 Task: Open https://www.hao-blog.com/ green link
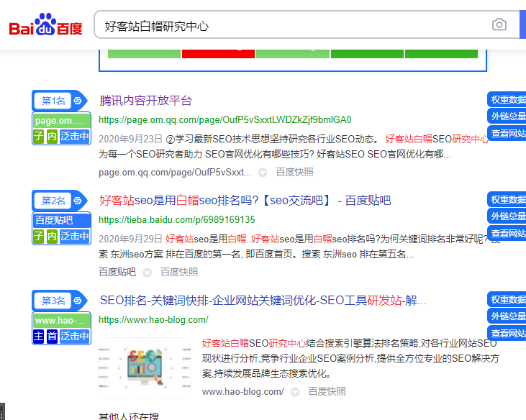click(x=153, y=320)
